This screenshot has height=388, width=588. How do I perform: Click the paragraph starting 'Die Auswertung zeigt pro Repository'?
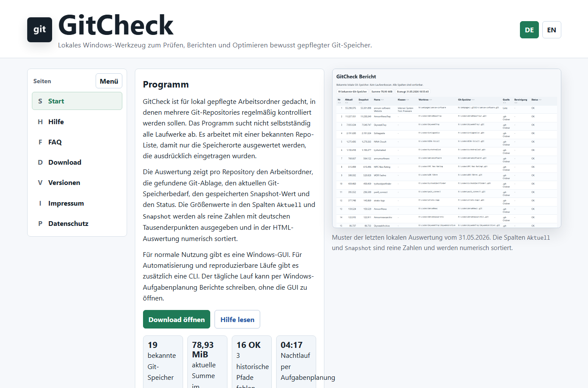click(x=229, y=205)
